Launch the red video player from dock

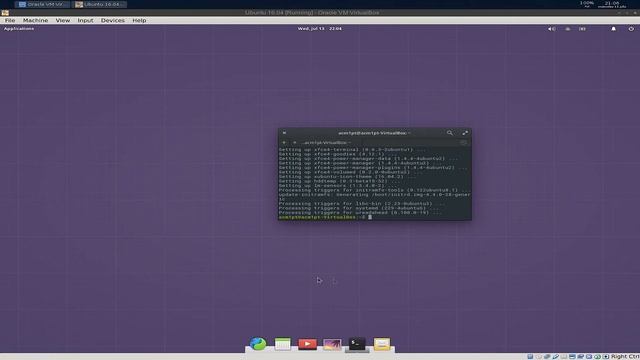point(307,344)
